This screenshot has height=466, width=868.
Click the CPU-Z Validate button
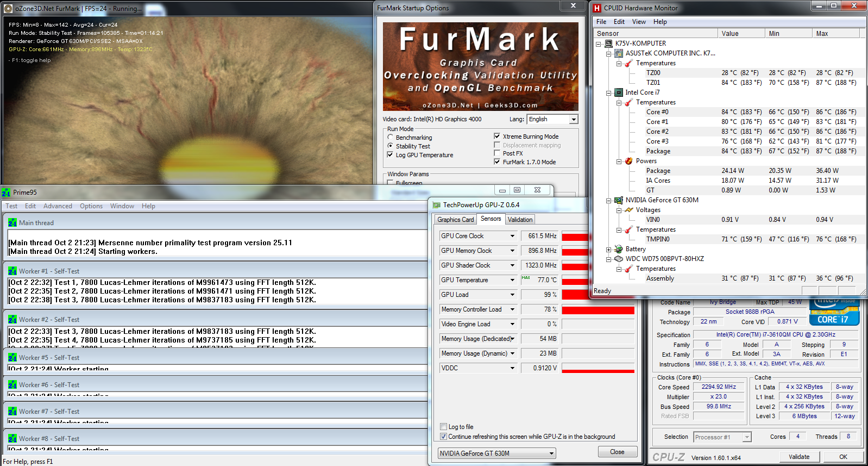(x=799, y=457)
